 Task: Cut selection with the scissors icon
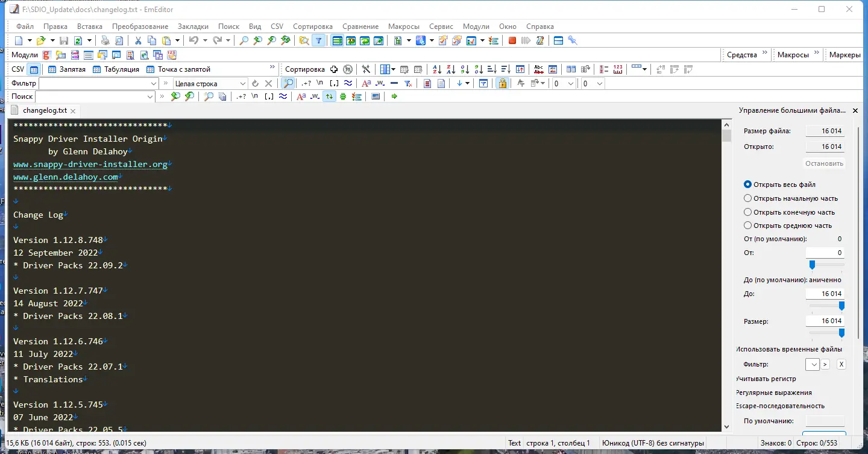[138, 40]
